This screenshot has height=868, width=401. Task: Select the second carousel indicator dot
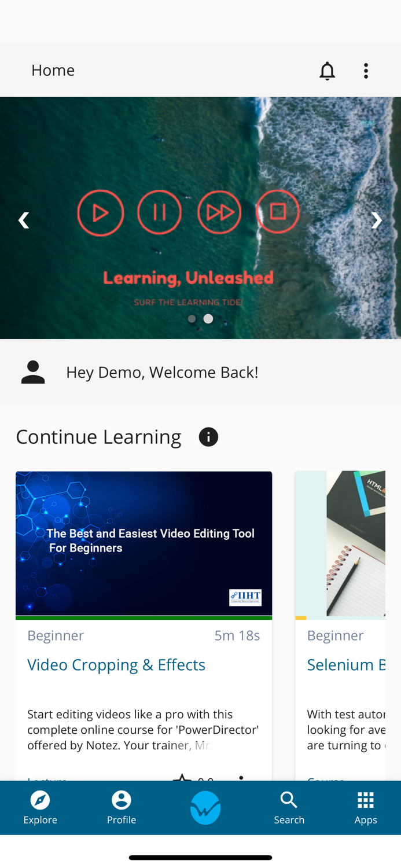click(x=208, y=319)
